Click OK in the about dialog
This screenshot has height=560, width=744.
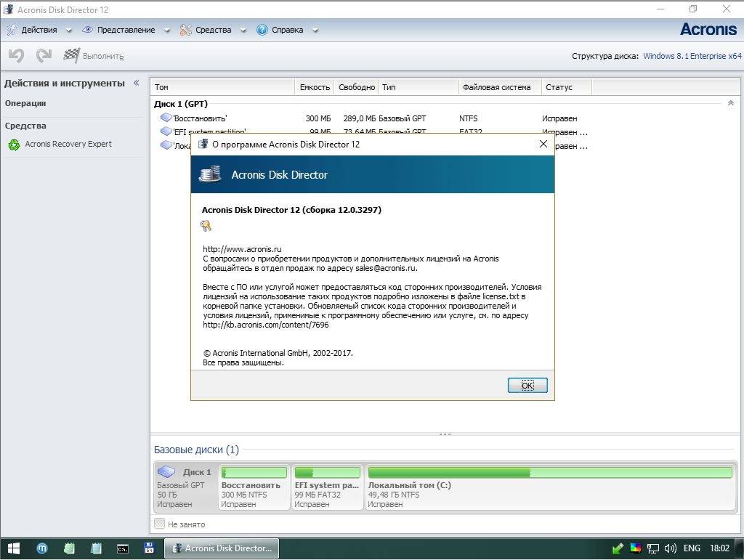pos(527,386)
